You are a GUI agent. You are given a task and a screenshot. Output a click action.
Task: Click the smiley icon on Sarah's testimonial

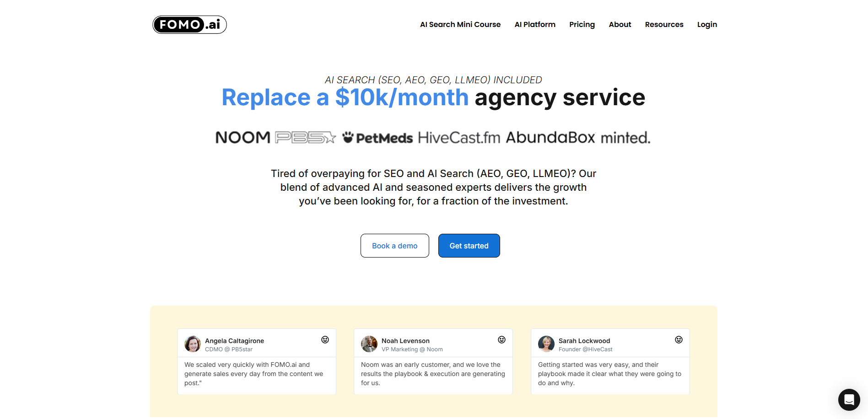pos(678,339)
